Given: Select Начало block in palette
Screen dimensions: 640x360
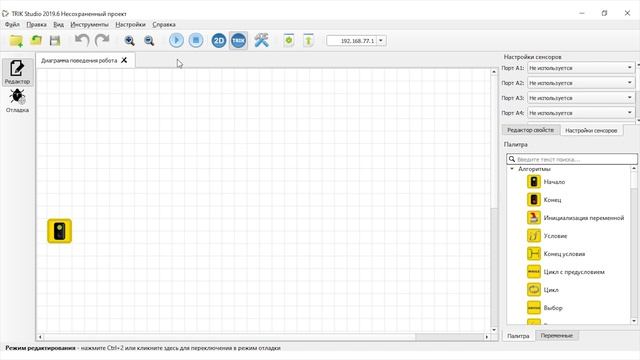Looking at the screenshot, I should 546,182.
